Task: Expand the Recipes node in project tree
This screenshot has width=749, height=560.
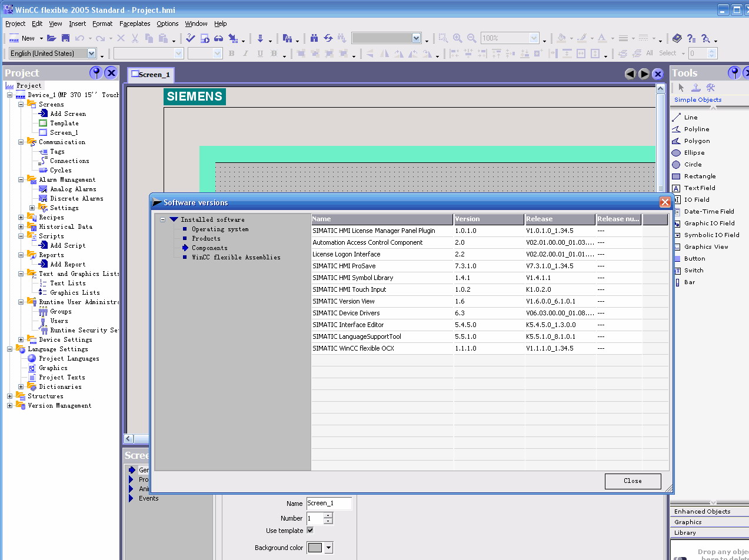Action: click(21, 218)
